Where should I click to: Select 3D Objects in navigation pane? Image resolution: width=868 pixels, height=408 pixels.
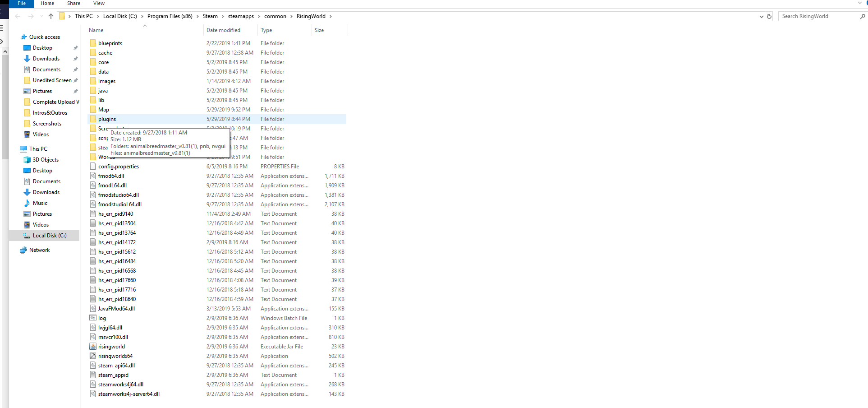pos(46,160)
